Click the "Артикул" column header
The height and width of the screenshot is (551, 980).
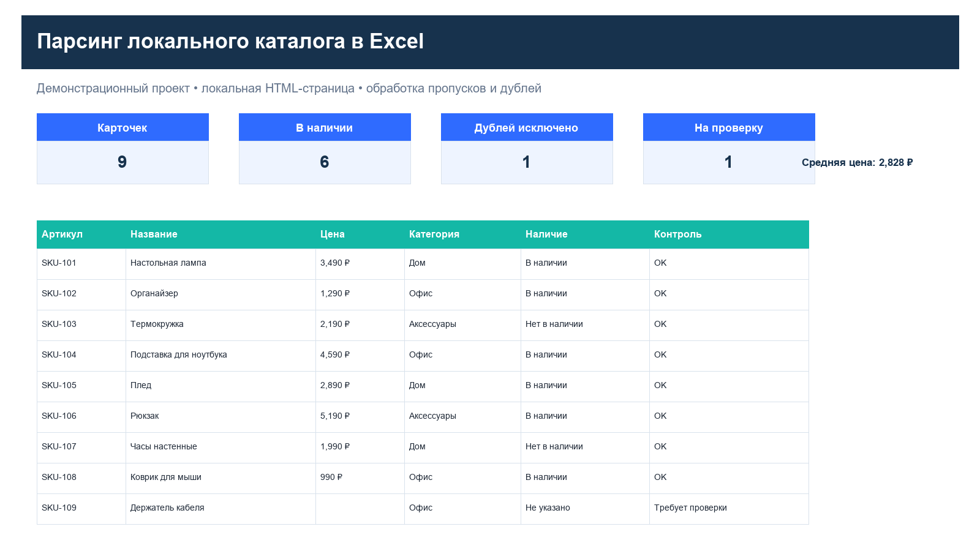tap(81, 234)
